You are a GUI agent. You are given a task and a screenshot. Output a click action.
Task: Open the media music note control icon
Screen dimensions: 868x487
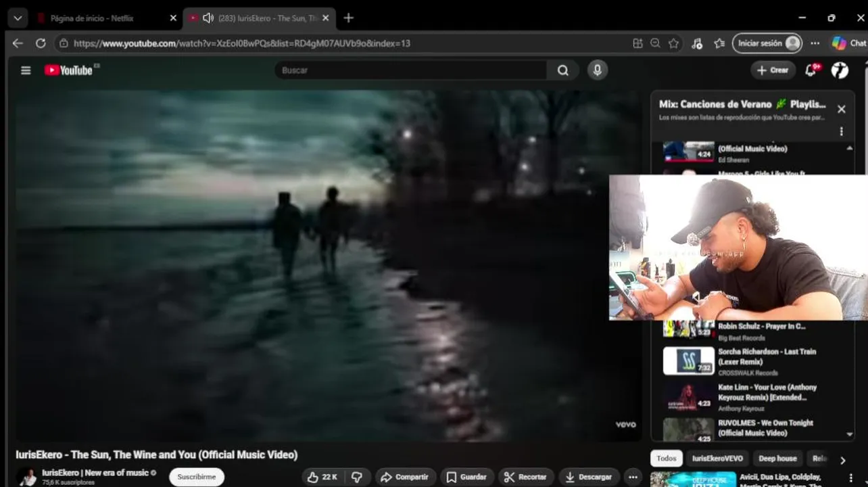697,43
